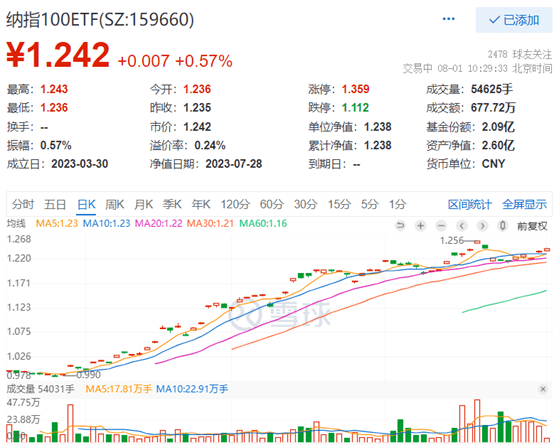
Task: Shift chart right with the right chevron
Action: click(x=482, y=225)
